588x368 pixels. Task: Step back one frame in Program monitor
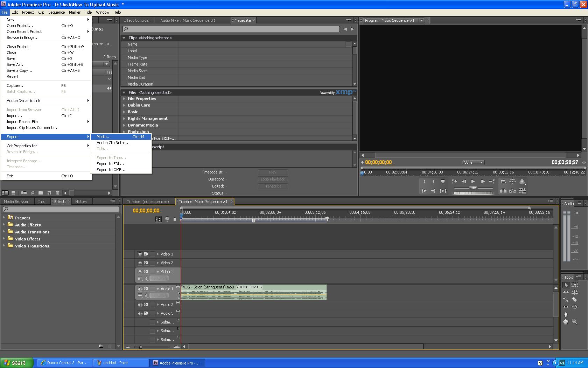click(464, 182)
